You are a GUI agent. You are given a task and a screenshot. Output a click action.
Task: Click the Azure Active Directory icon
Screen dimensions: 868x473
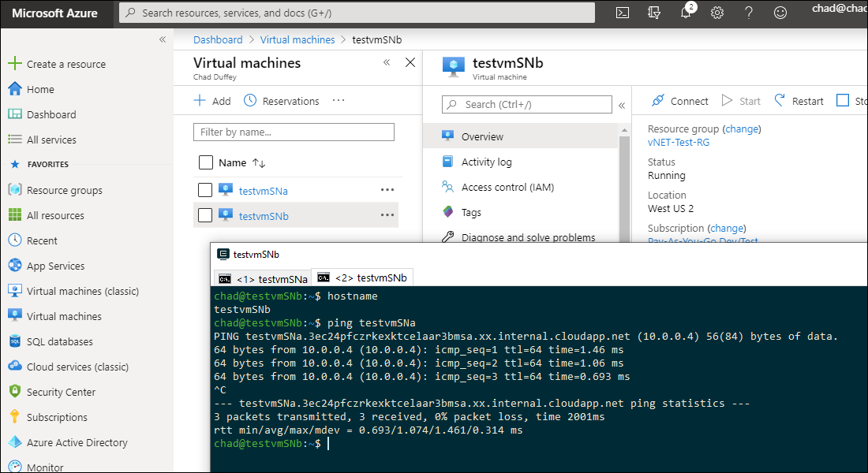[x=15, y=442]
